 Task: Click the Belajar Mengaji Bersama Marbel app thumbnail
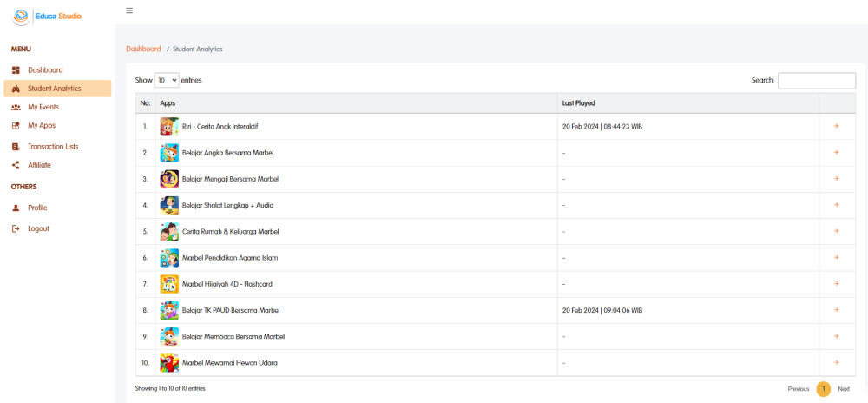(169, 180)
